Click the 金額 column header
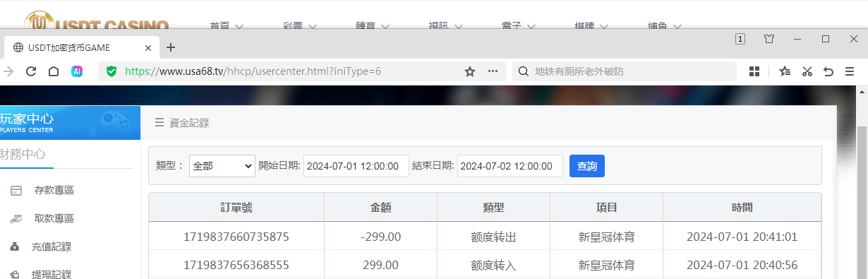Screen dimensions: 868x279 tap(381, 208)
